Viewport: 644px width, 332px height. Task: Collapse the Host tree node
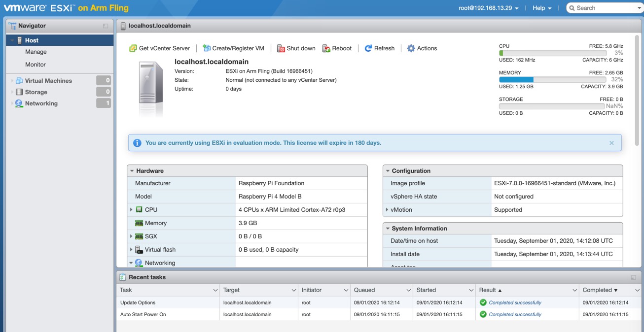point(12,40)
